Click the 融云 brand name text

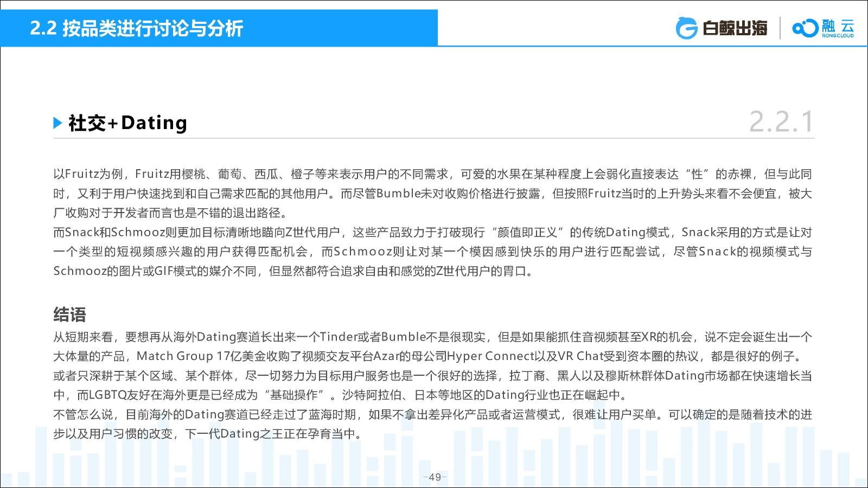pos(838,26)
